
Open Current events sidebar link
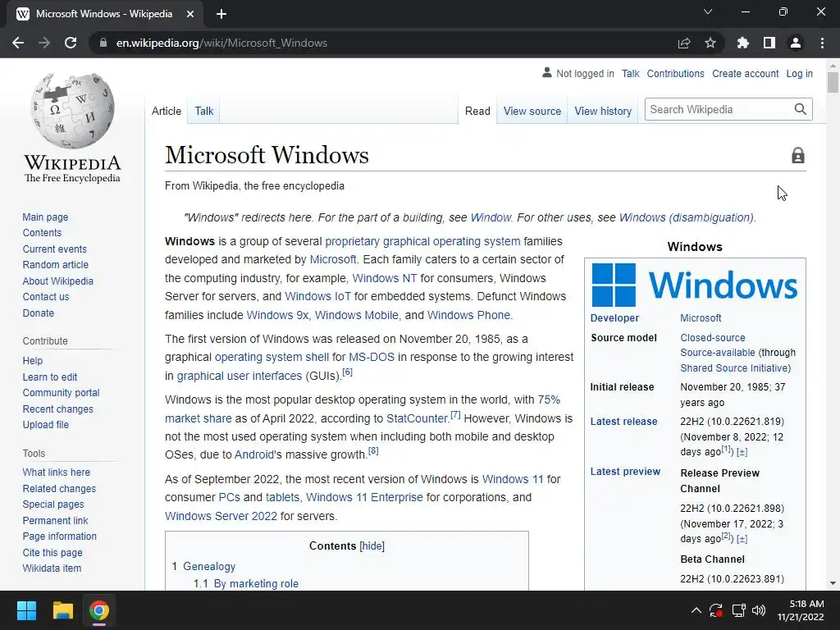pyautogui.click(x=54, y=249)
